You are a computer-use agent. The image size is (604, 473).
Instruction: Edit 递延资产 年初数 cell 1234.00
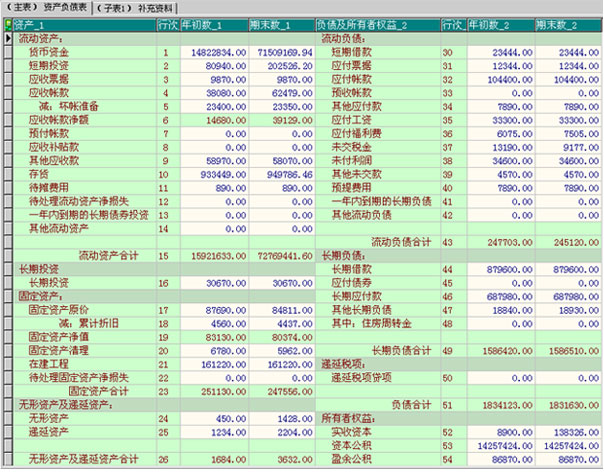(x=214, y=432)
